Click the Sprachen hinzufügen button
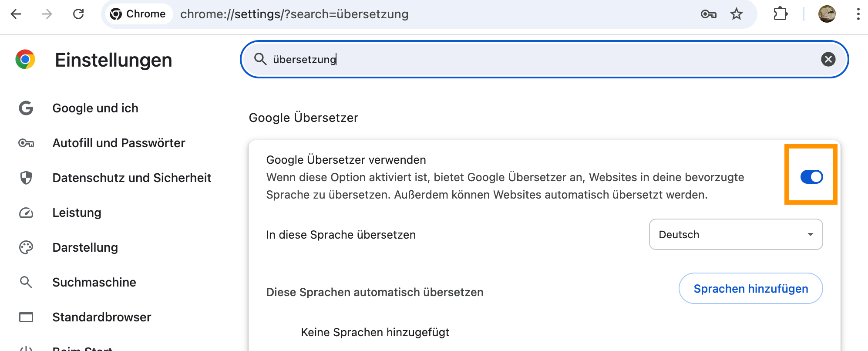 tap(750, 288)
